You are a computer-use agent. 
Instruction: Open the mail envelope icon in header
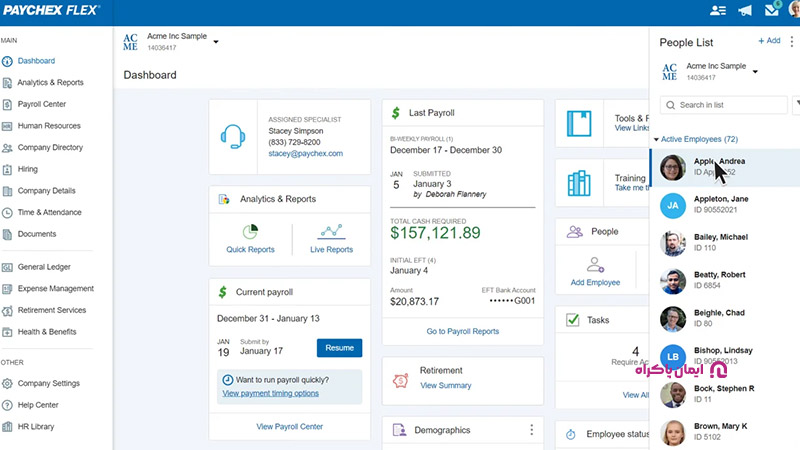point(772,10)
